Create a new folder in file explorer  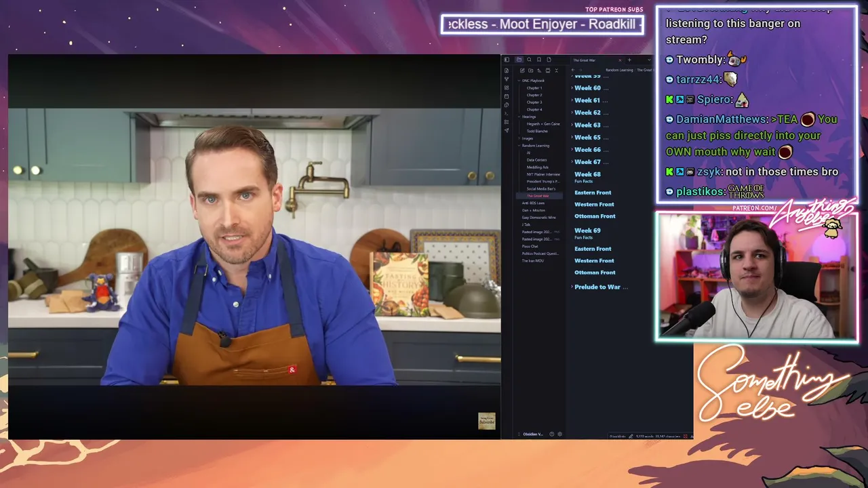tap(530, 70)
